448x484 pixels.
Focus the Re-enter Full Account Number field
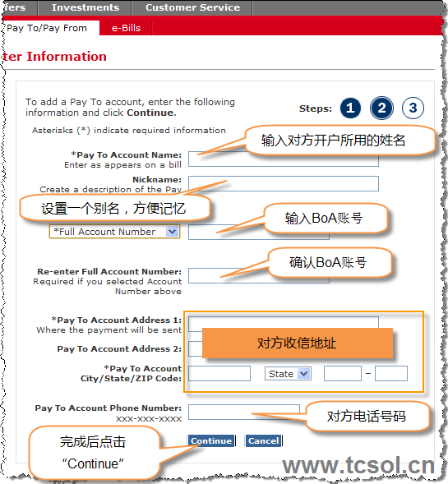pos(259,275)
